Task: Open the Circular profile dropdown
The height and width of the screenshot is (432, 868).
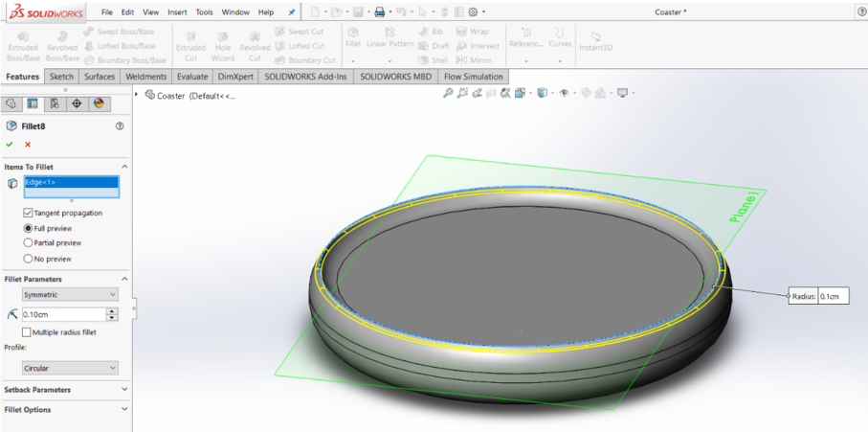Action: pyautogui.click(x=70, y=368)
